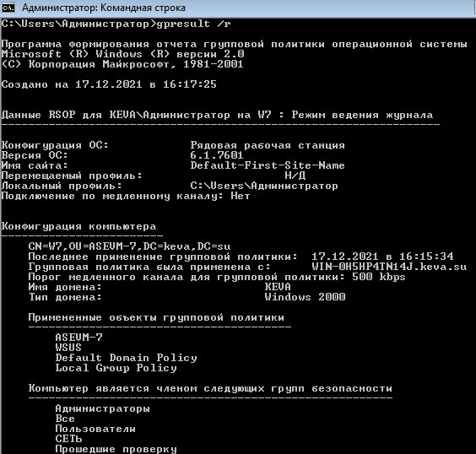476x454 pixels.
Task: Select the window title 'Администратор: Командная строка'
Action: coord(104,8)
